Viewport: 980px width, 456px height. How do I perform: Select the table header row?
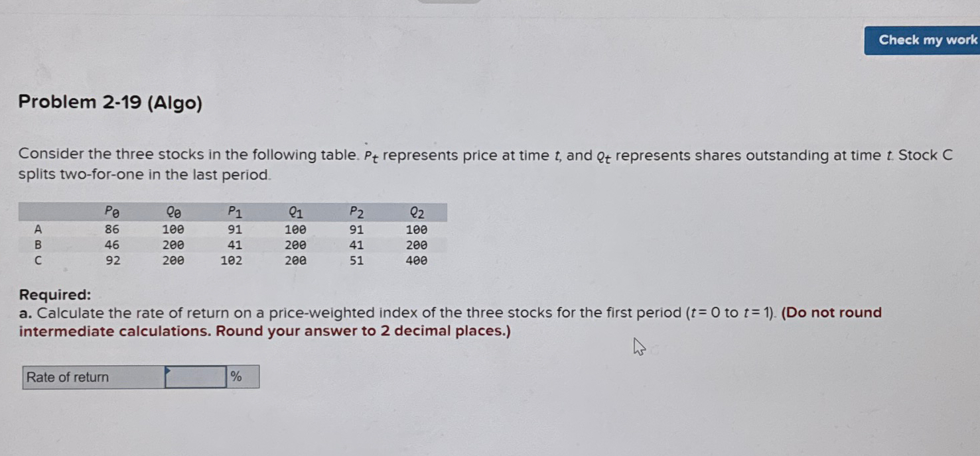point(232,212)
